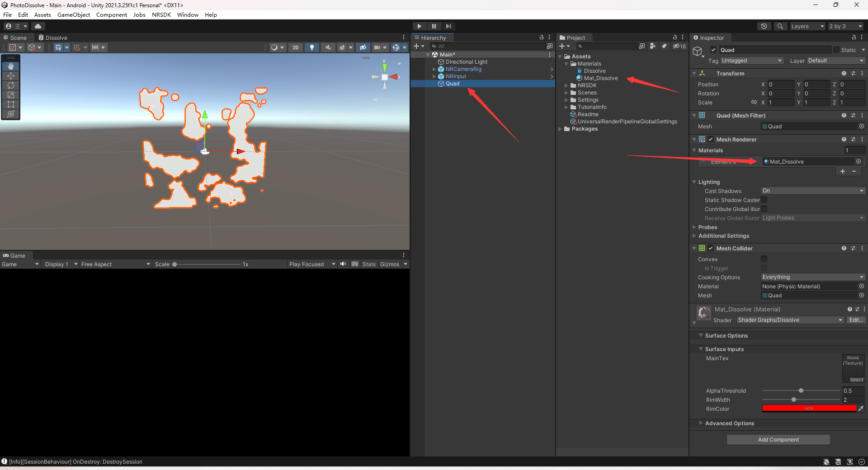Select the Move tool in Scene view
The height and width of the screenshot is (470, 868).
click(11, 76)
